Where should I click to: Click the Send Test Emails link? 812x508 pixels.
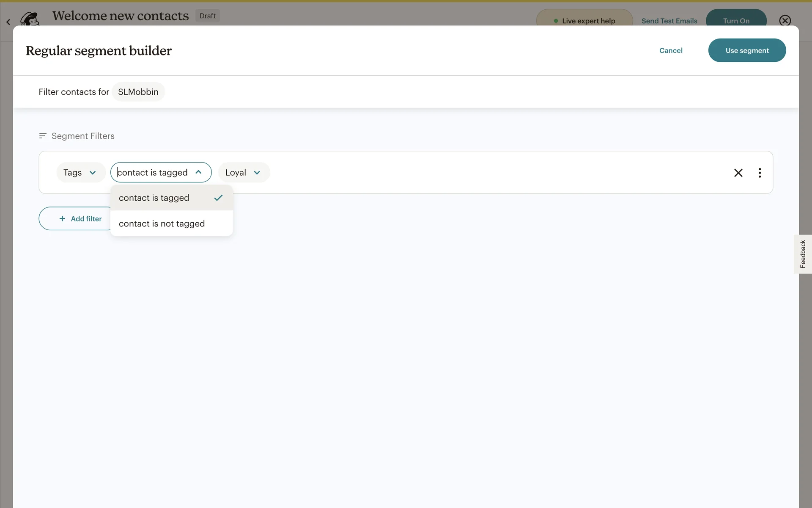669,21
